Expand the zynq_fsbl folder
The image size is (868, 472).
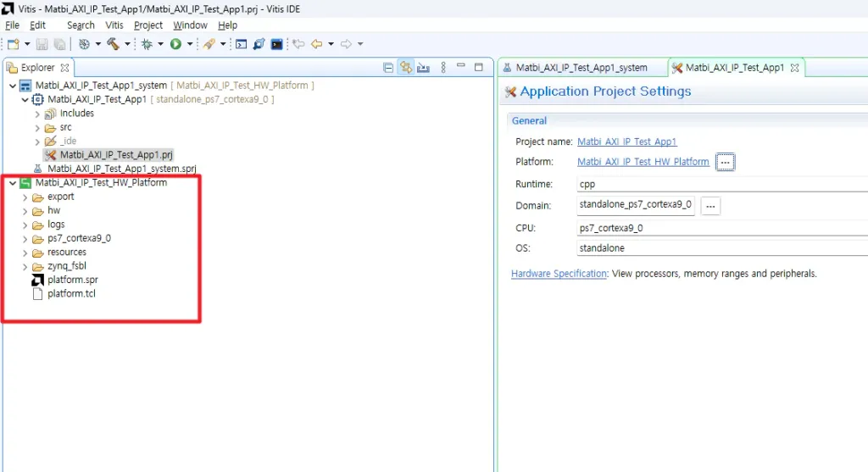point(25,266)
